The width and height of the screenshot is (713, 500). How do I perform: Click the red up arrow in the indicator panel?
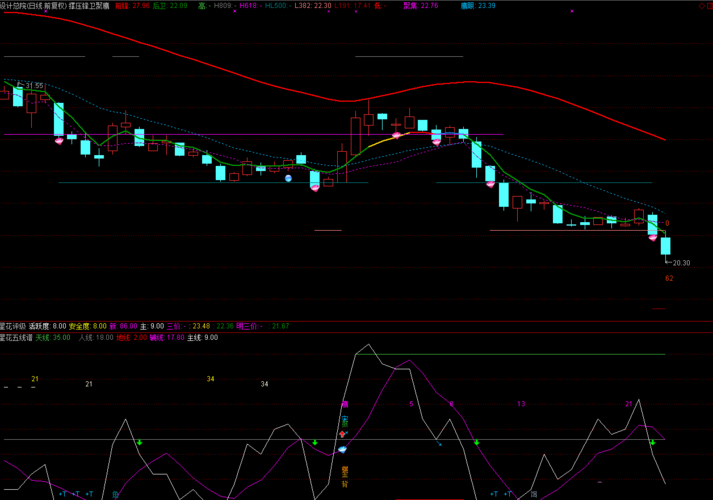click(x=342, y=434)
